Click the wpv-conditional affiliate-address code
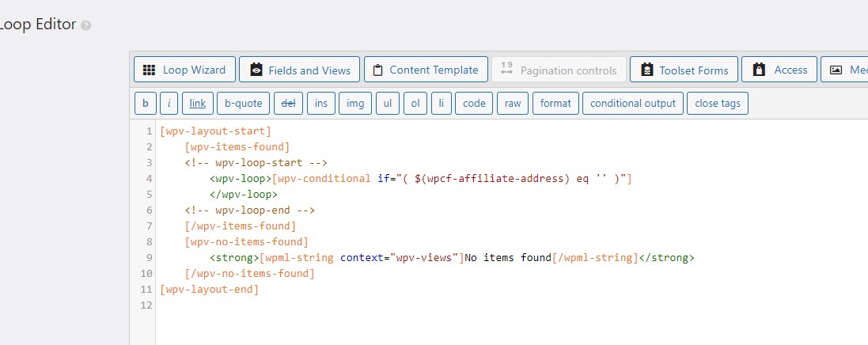868x345 pixels. pos(453,178)
